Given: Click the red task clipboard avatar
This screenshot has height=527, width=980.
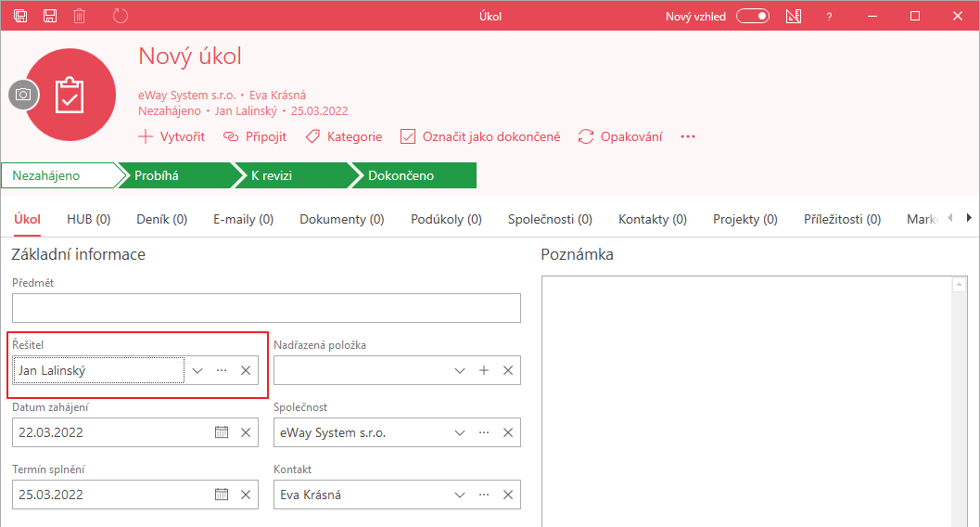Looking at the screenshot, I should [x=70, y=95].
